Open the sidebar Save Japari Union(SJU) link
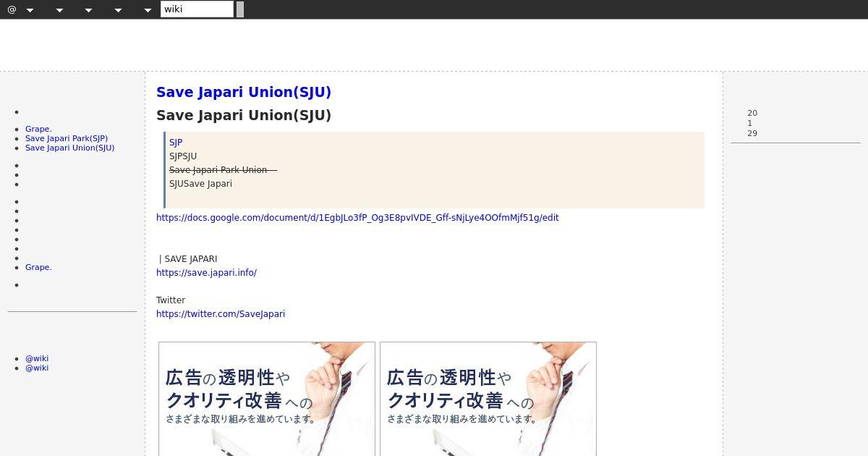868x456 pixels. coord(69,148)
